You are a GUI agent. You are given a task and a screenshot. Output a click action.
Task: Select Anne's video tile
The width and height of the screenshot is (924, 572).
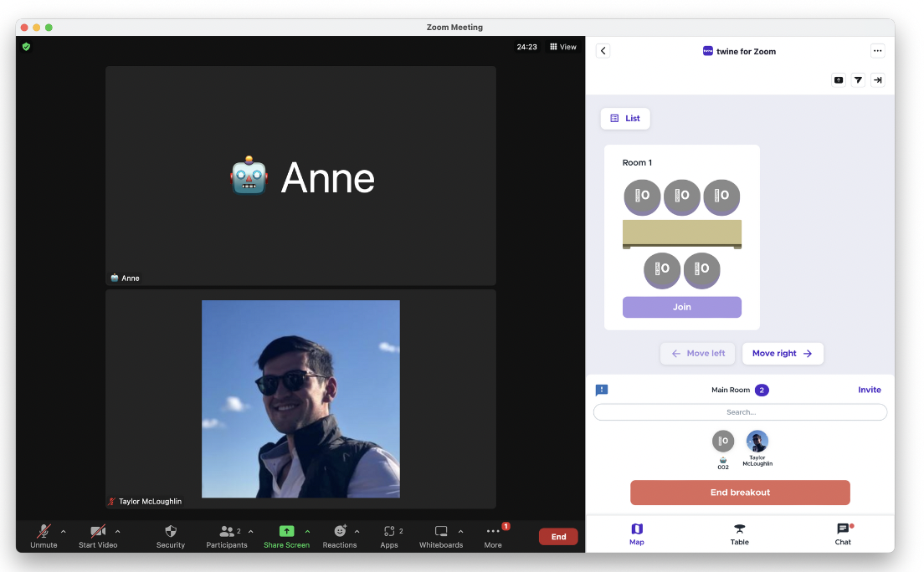point(300,176)
